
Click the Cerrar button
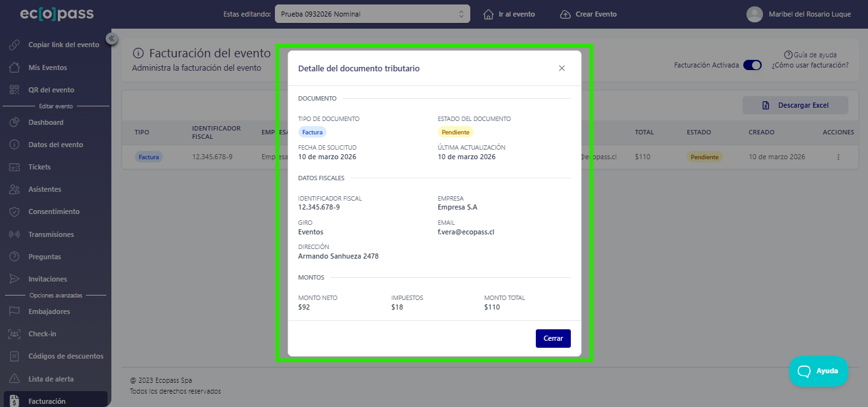(553, 338)
